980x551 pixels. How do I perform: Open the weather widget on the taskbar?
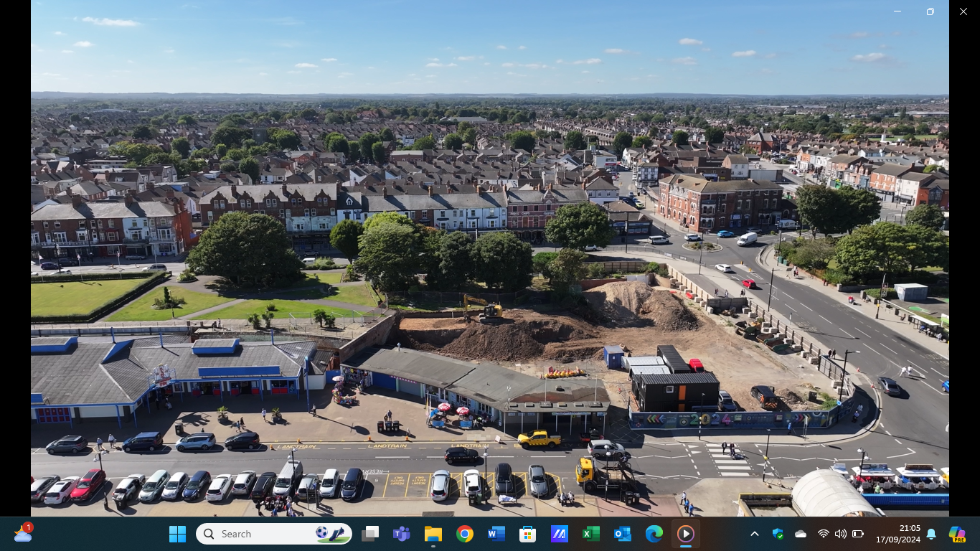23,534
